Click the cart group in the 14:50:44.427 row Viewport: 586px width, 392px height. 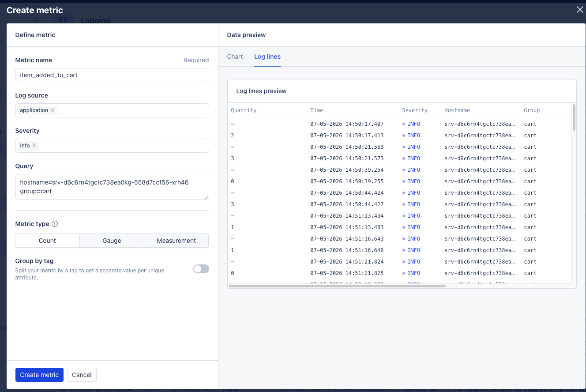530,204
